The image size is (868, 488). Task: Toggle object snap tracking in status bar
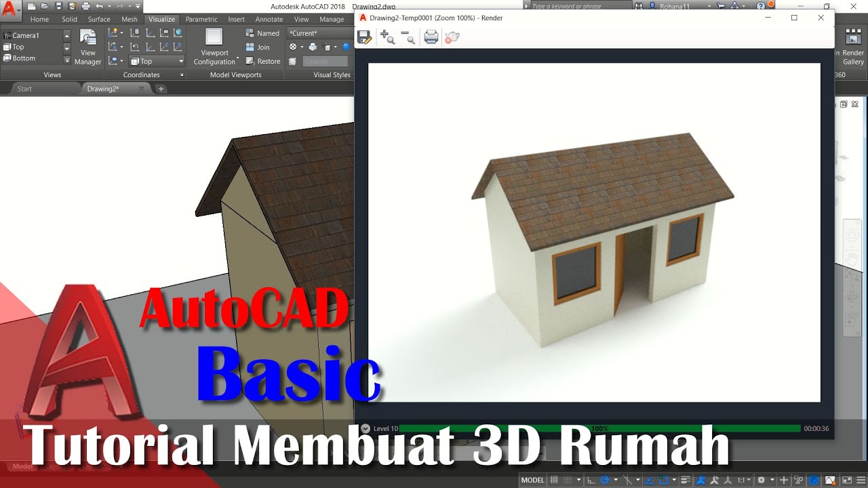[649, 480]
